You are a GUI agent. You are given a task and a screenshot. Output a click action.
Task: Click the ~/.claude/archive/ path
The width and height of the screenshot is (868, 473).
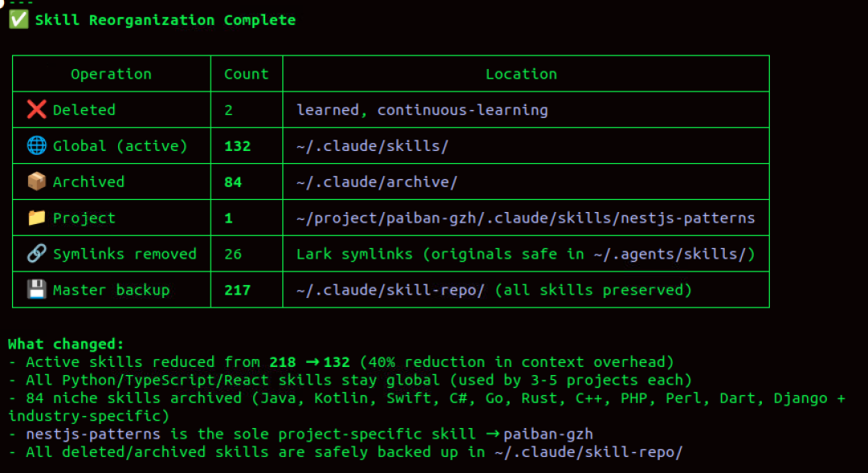[377, 182]
